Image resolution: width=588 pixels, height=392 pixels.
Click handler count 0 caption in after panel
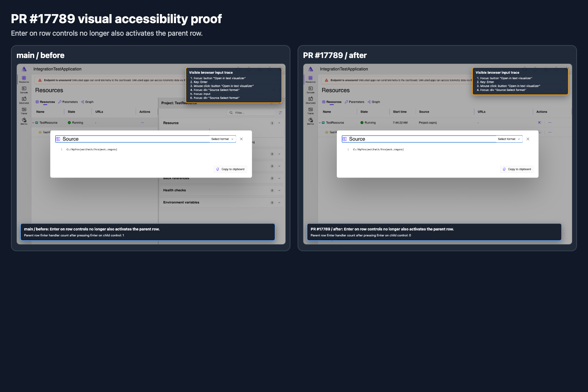point(361,236)
